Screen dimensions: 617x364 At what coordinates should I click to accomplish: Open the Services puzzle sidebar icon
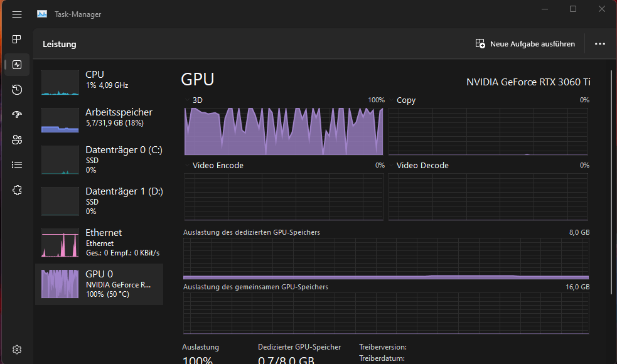(17, 190)
